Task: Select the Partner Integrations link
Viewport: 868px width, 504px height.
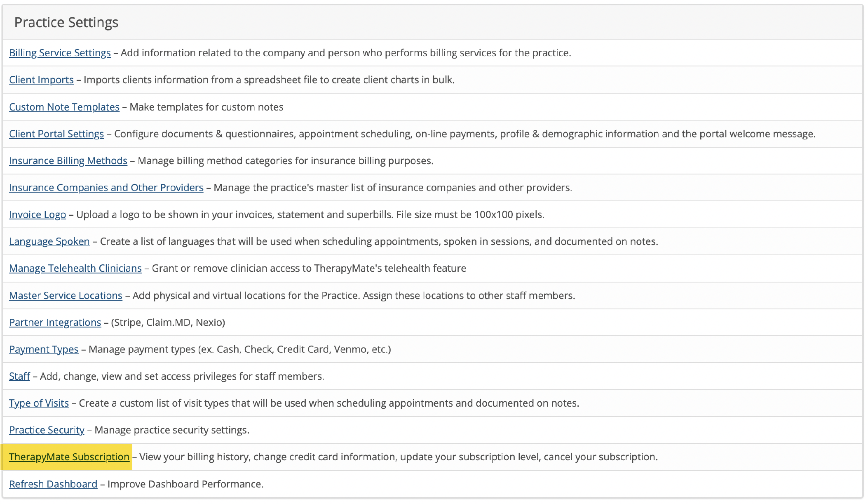Action: click(x=55, y=322)
